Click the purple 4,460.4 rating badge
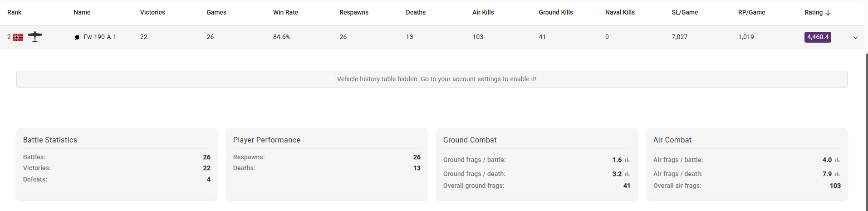The image size is (868, 211). pyautogui.click(x=818, y=37)
